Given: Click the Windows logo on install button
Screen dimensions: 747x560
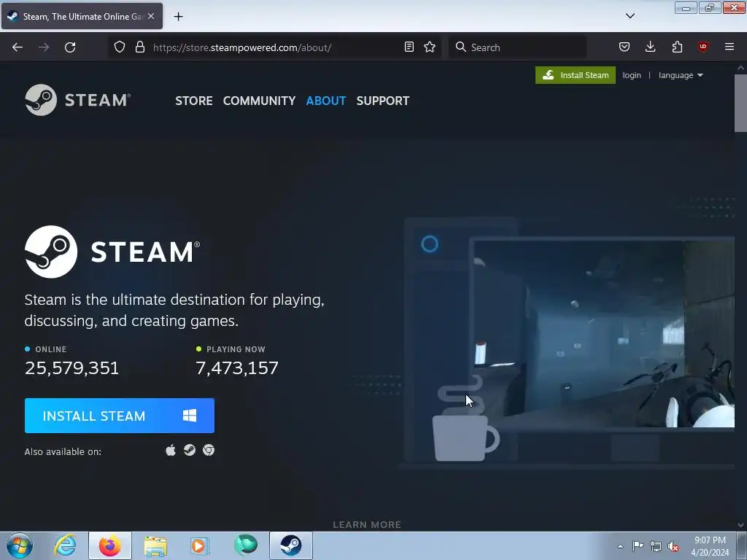Looking at the screenshot, I should (190, 415).
